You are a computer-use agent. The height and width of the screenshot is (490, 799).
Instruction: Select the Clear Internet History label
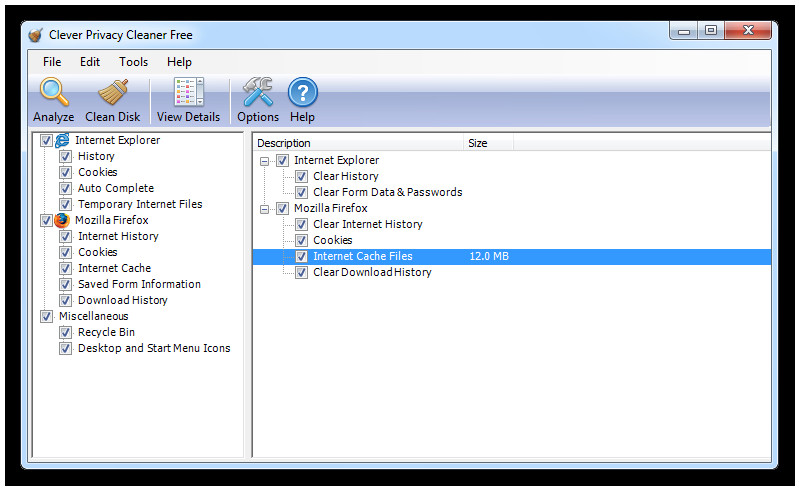368,224
